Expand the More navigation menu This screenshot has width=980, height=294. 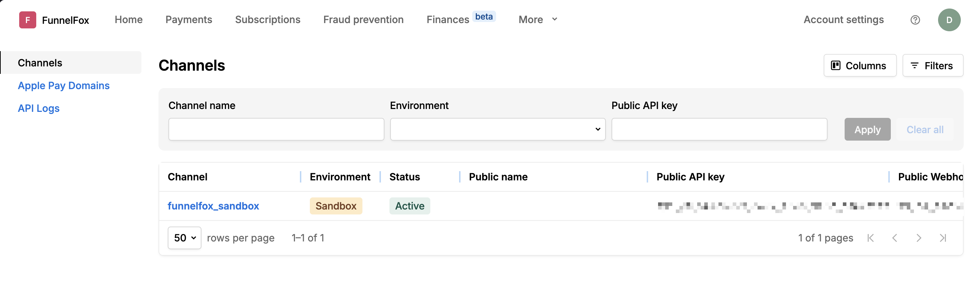(x=538, y=20)
